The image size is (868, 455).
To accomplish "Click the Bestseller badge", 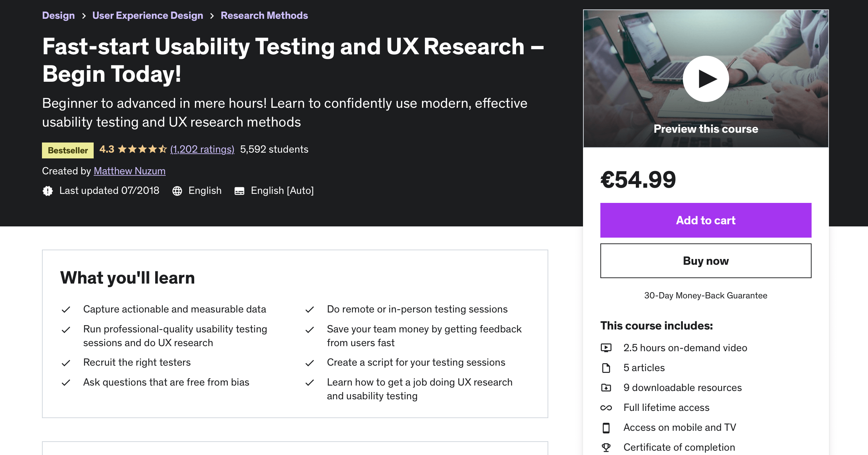I will (x=68, y=150).
